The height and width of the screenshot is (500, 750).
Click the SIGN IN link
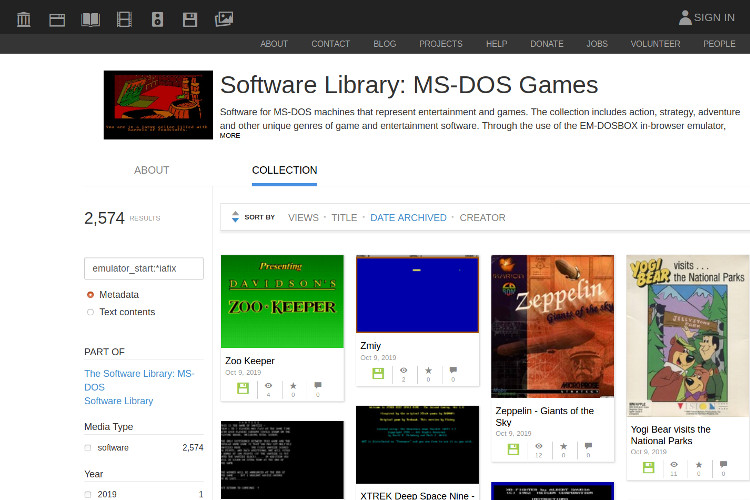[x=714, y=18]
